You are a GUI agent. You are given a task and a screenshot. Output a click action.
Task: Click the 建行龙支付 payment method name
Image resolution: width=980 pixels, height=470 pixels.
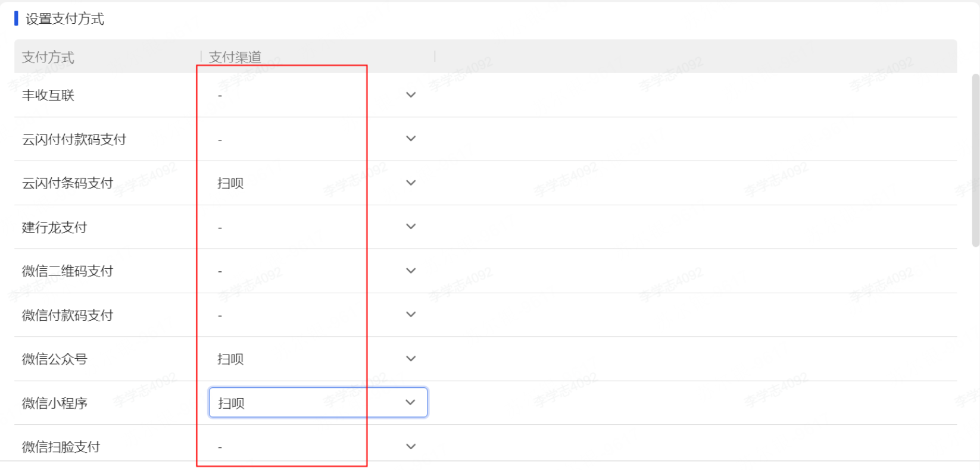[x=54, y=227]
